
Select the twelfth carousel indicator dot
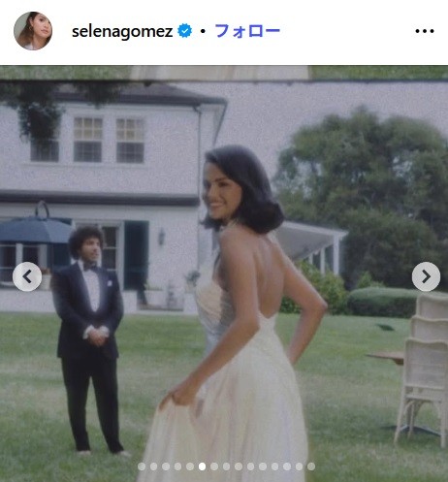pos(274,466)
